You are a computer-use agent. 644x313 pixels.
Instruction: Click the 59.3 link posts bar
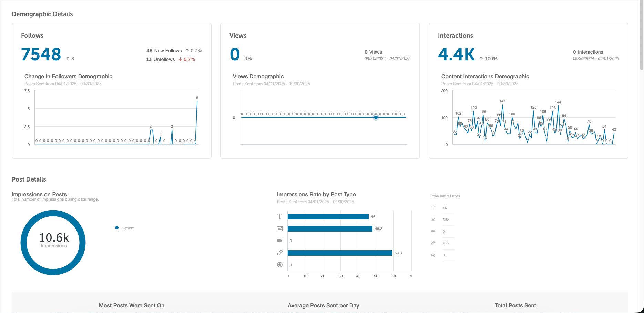pyautogui.click(x=340, y=253)
